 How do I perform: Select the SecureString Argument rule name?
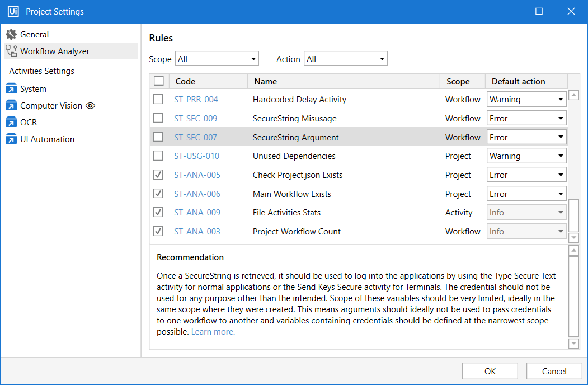coord(295,137)
